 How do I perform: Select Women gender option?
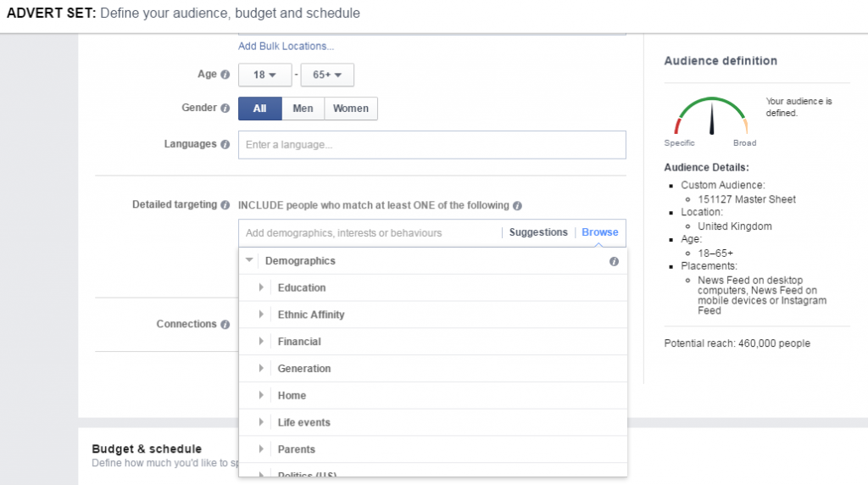click(x=351, y=109)
